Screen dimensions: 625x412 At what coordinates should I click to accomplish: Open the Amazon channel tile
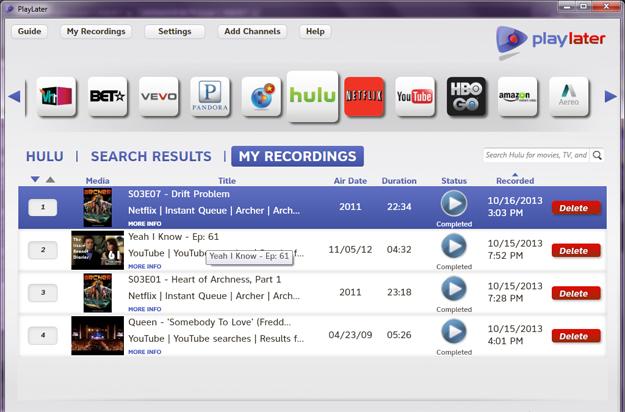coord(517,96)
